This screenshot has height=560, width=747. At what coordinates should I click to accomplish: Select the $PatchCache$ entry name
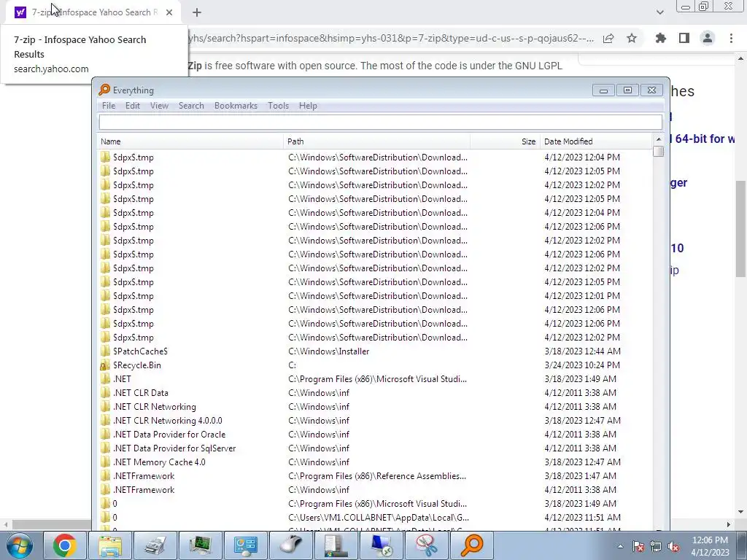pos(141,351)
